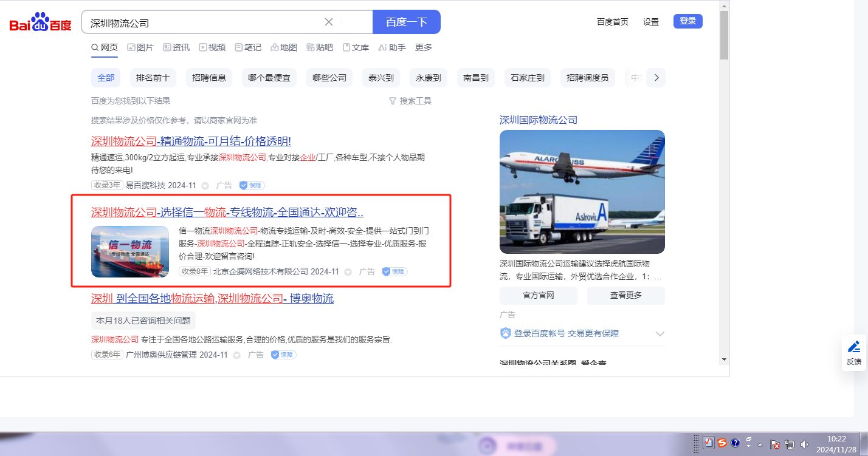The height and width of the screenshot is (456, 868).
Task: Open the 搜索工具 filter options
Action: 410,101
